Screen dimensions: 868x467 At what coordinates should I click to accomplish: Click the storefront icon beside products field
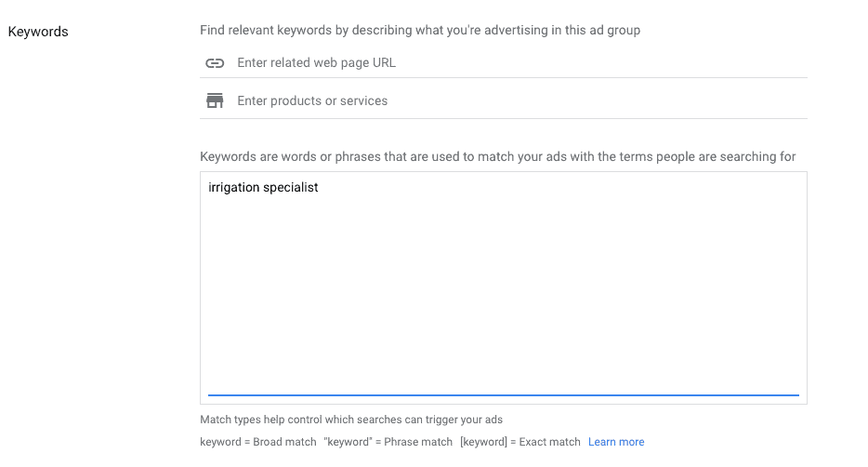(215, 100)
